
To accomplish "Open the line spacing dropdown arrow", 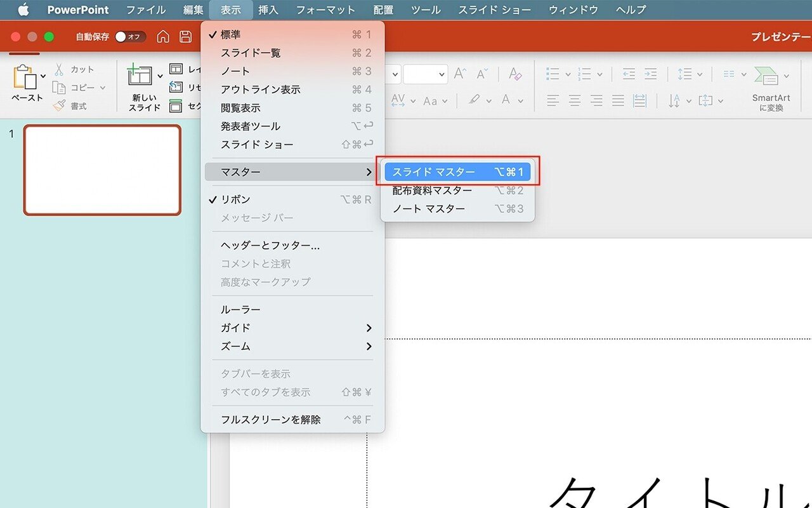I will 699,74.
